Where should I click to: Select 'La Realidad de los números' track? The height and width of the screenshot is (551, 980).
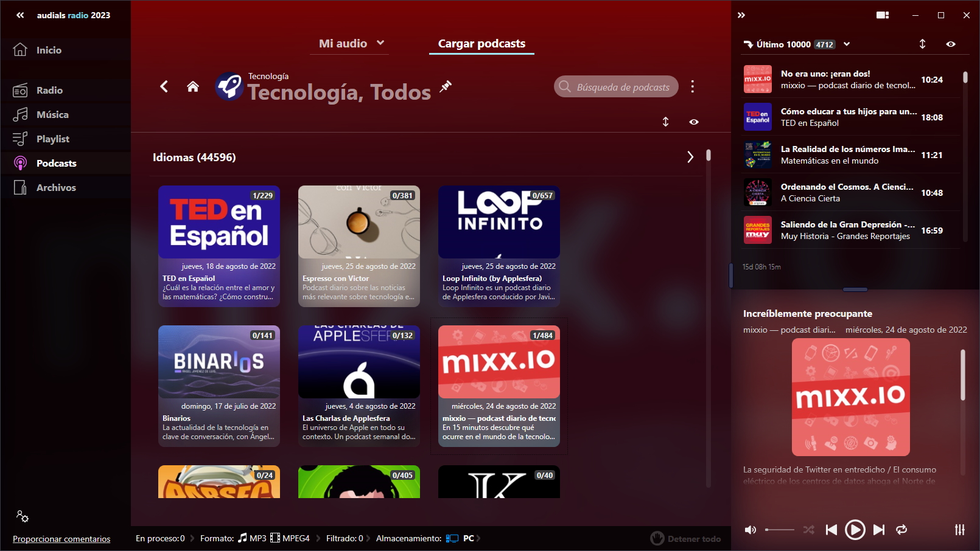851,154
